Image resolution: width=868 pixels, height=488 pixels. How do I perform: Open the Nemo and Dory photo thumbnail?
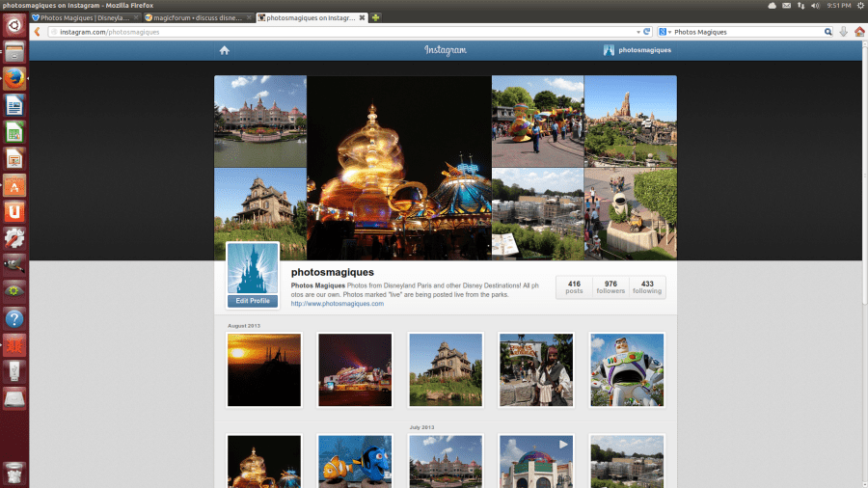[355, 461]
